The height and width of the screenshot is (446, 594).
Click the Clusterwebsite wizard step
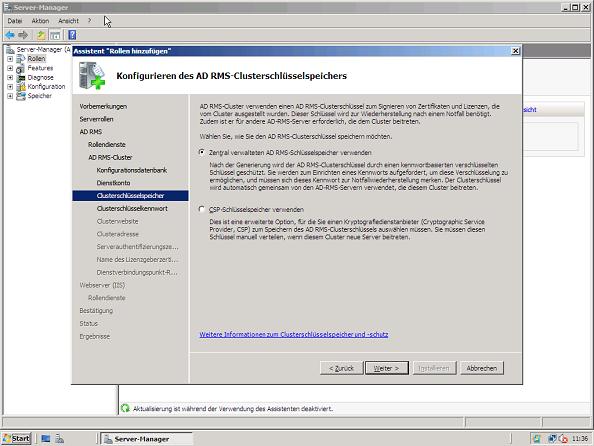117,221
